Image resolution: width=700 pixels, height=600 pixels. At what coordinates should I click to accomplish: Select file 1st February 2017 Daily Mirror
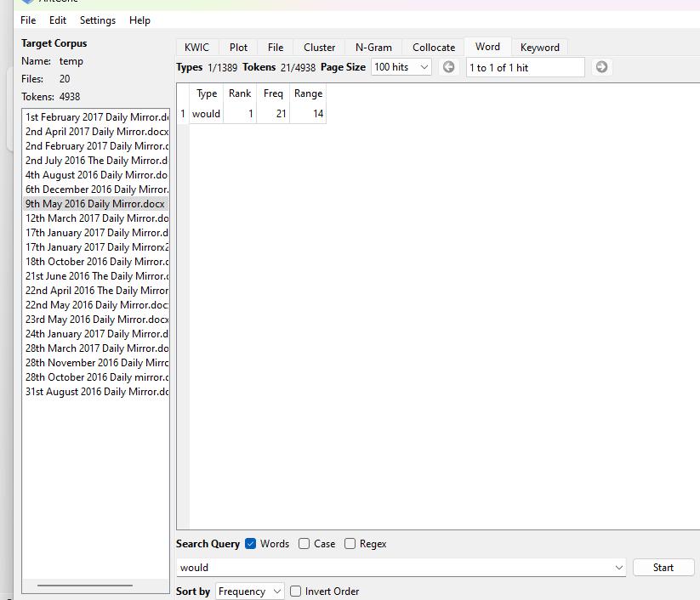[95, 117]
